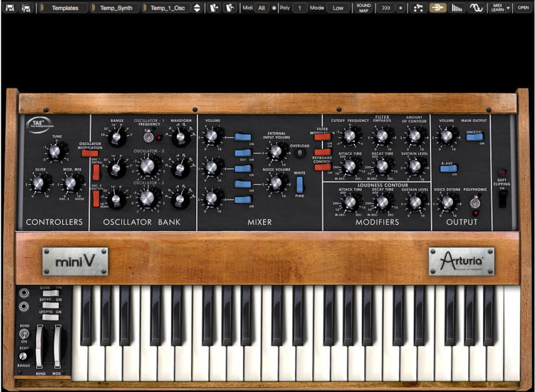The image size is (535, 392).
Task: Click the sine wave icon in toolbar
Action: 476,8
